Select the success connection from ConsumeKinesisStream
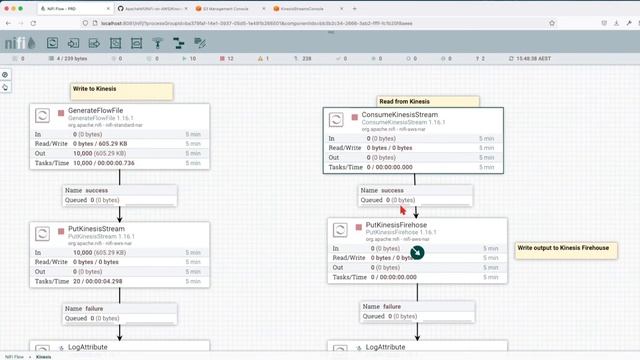Viewport: 640px width, 360px height. tap(416, 196)
